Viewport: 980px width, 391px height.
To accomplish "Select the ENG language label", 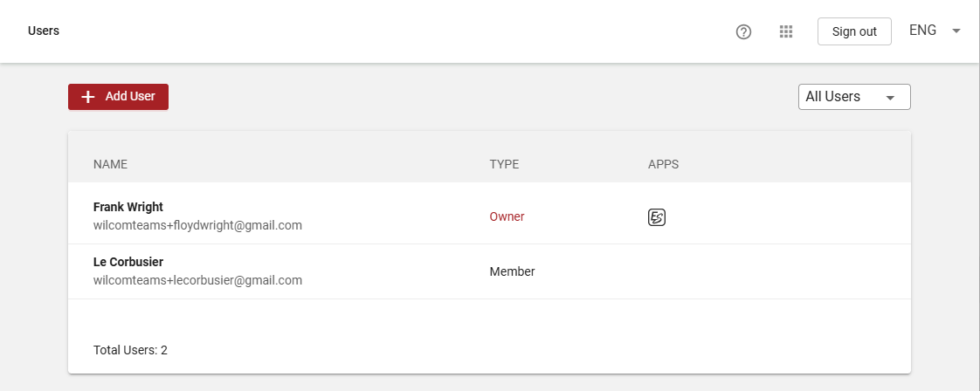I will 922,31.
